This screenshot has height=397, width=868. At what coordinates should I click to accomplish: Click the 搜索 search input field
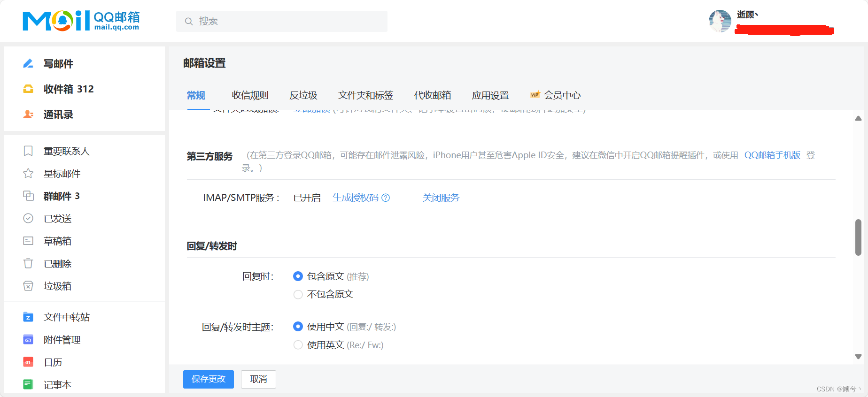click(282, 21)
